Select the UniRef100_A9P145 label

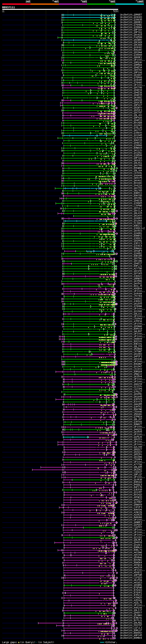pyautogui.click(x=131, y=635)
